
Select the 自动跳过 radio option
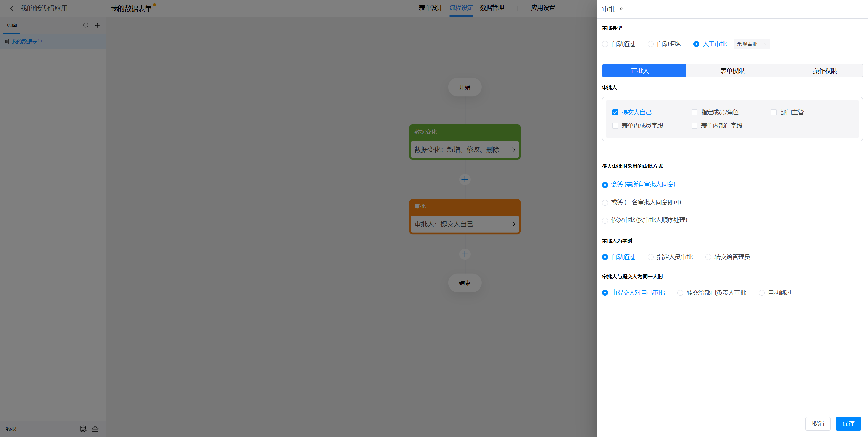[x=762, y=293]
